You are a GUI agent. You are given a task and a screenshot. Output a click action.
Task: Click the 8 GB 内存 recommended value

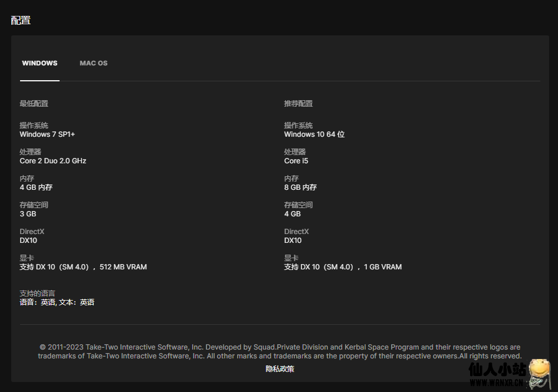(300, 187)
